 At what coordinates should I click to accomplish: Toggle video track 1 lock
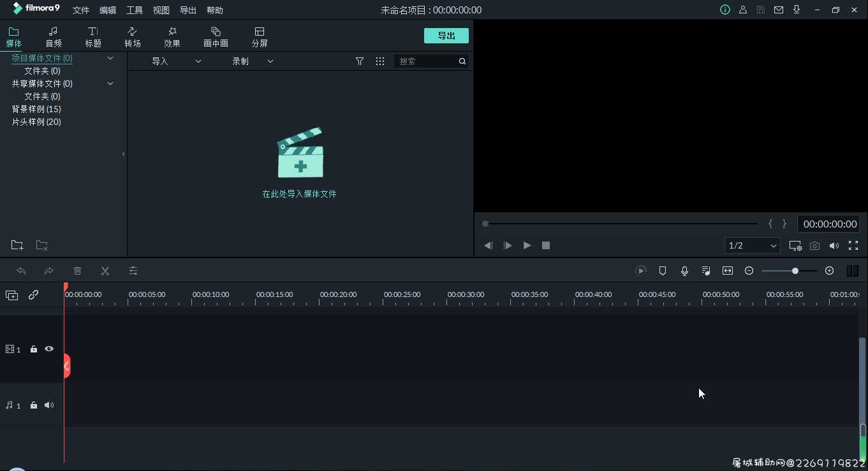point(34,349)
